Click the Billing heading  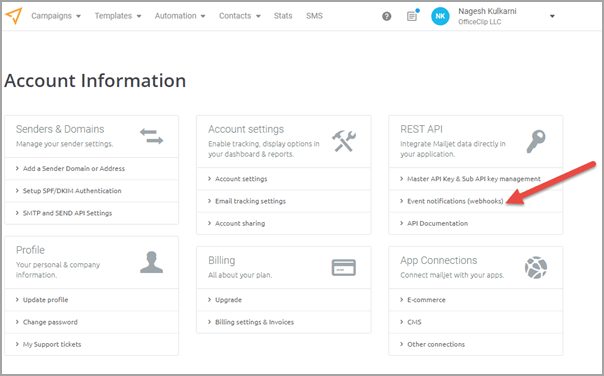coord(221,260)
